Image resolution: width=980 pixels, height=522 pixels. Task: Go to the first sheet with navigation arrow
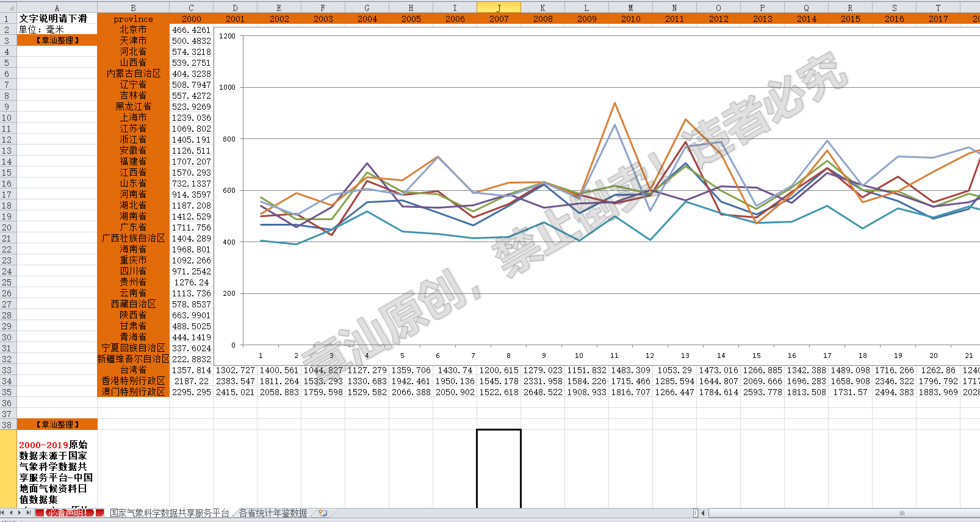pyautogui.click(x=4, y=513)
